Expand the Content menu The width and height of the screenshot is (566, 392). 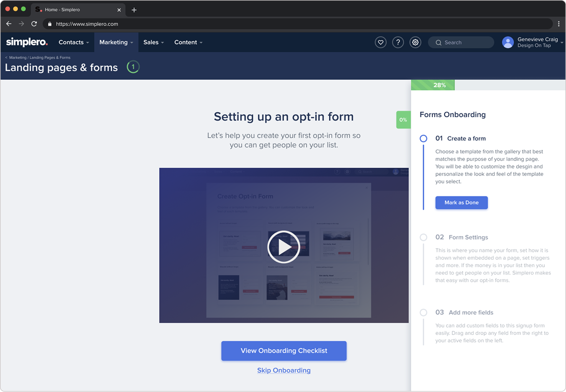pos(188,43)
